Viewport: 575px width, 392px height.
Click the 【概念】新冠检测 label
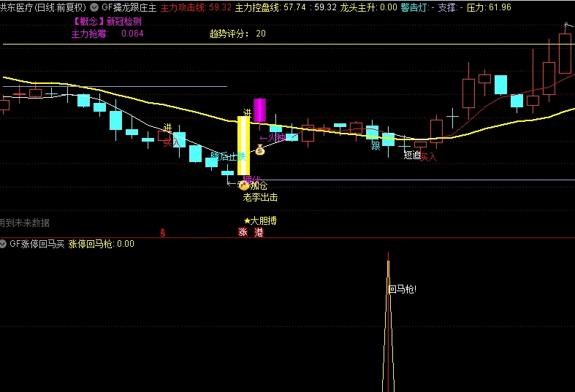click(107, 21)
